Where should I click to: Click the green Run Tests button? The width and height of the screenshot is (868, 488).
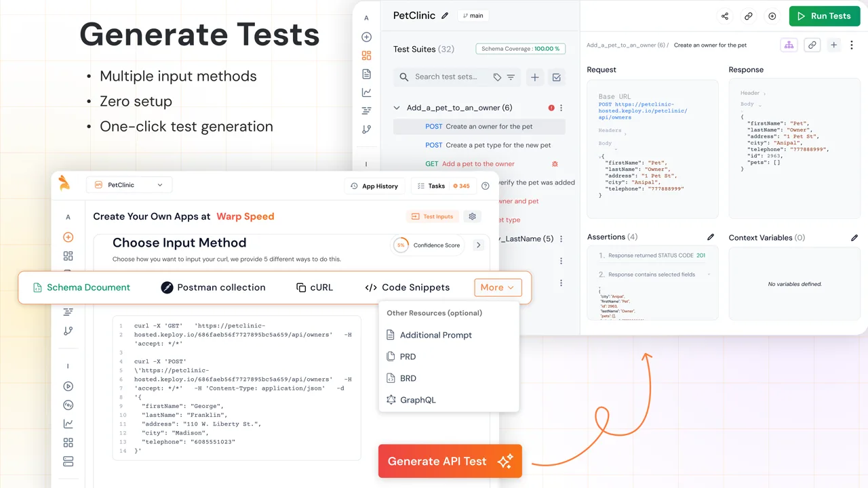tap(824, 16)
